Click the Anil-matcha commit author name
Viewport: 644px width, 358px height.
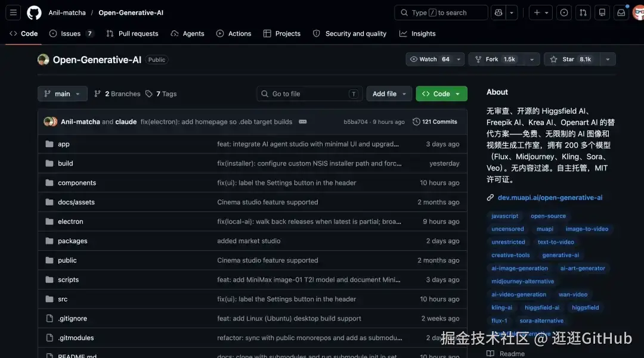pyautogui.click(x=80, y=122)
